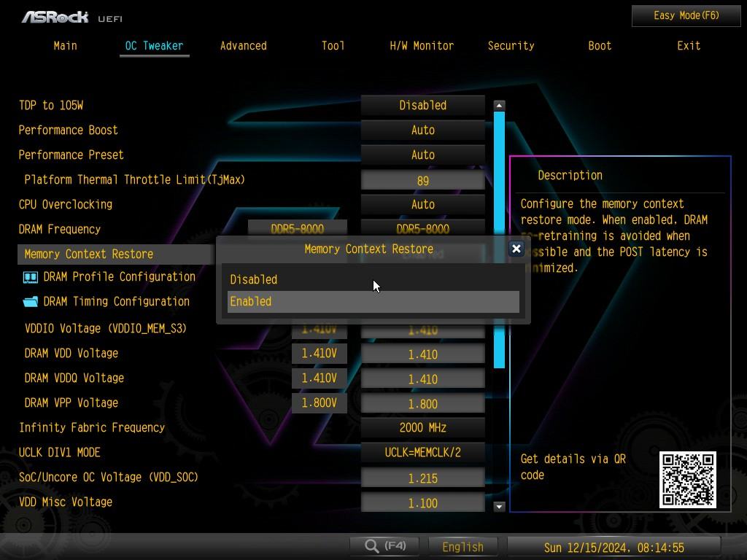
Task: Click the DRAM VDDQ current value 1.410V
Action: point(320,378)
